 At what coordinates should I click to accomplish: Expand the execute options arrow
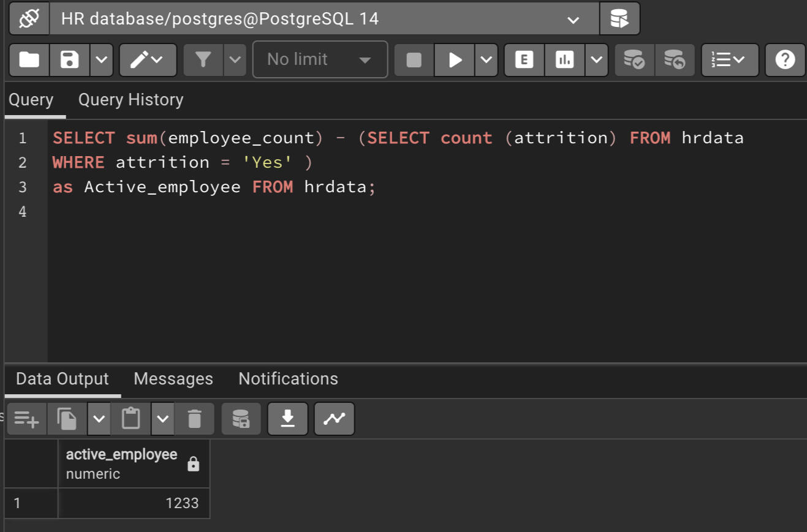486,59
